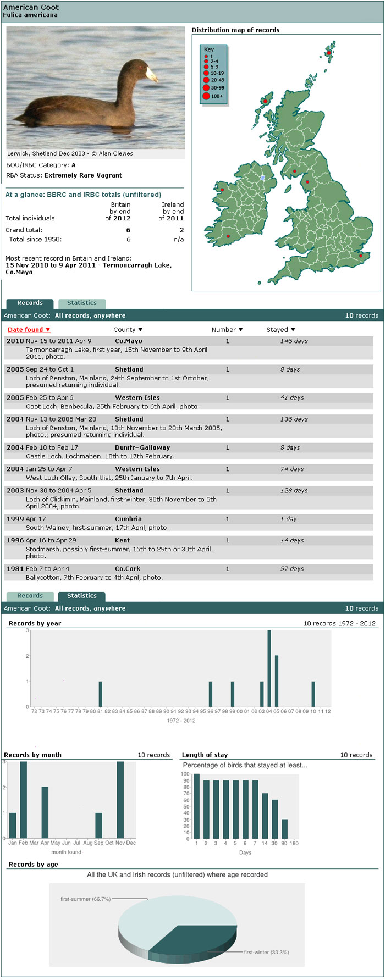Click the 'Termoncarragh Lake, Co.Mayo' recent record text
The height and width of the screenshot is (980, 385).
(x=89, y=269)
